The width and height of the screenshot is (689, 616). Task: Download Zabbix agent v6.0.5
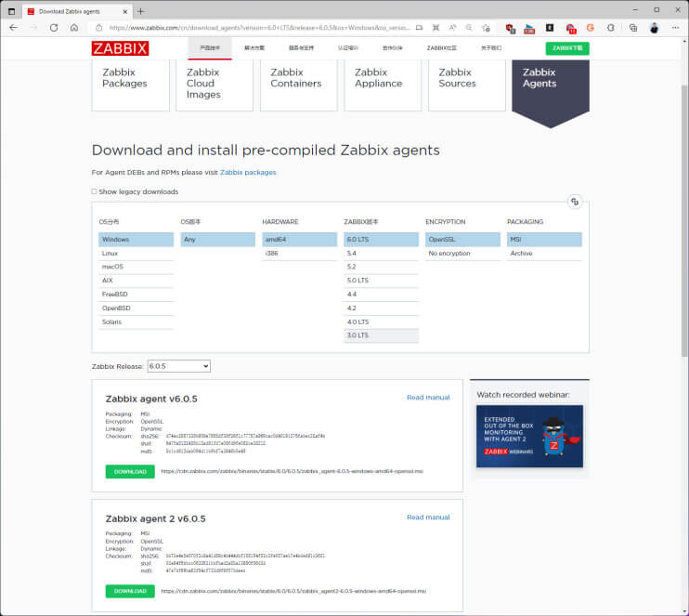(x=130, y=471)
